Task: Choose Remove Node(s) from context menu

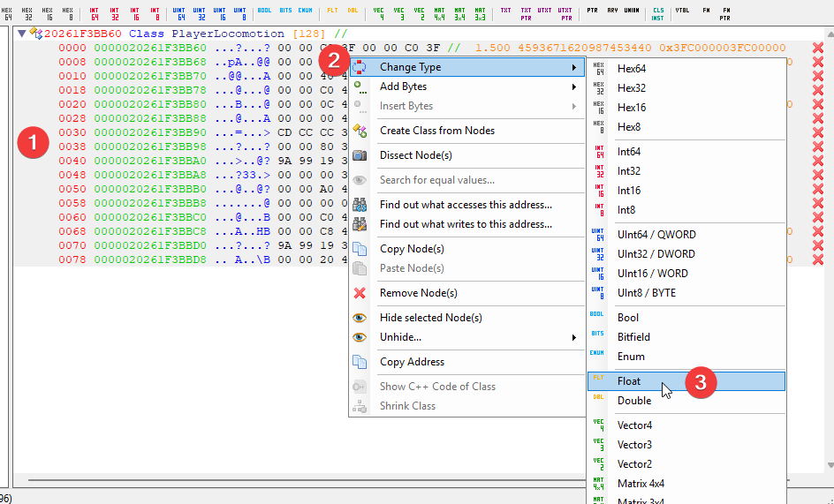Action: pyautogui.click(x=467, y=293)
